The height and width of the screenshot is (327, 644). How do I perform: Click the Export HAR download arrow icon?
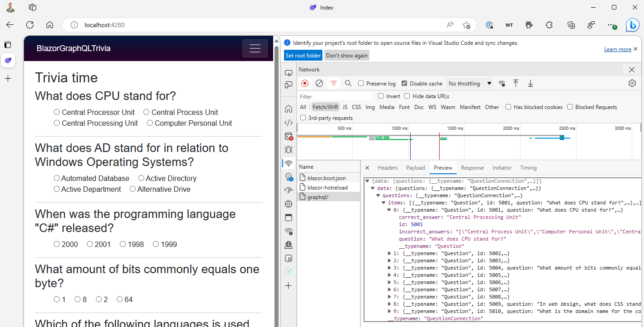click(530, 83)
